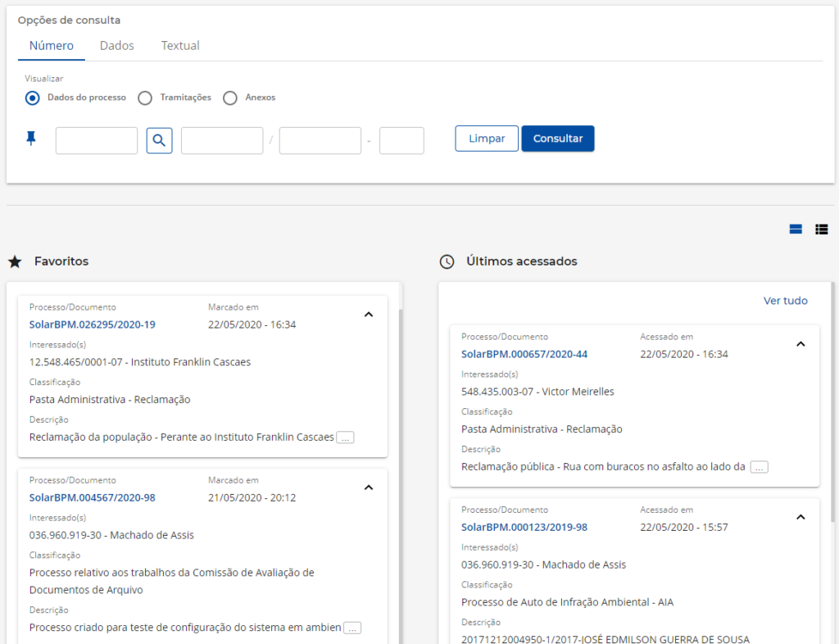Viewport: 839px width, 644px height.
Task: Expand description 'Processo criado para teste'
Action: (x=352, y=628)
